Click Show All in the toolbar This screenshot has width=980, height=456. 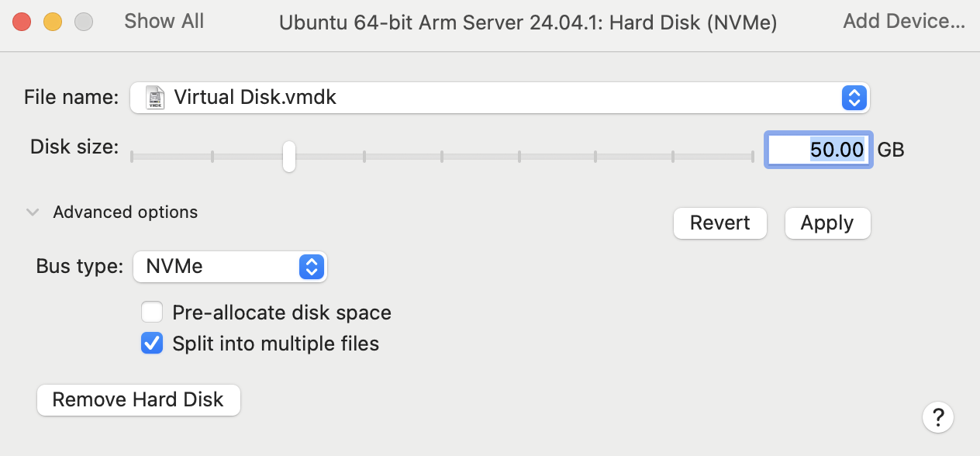[x=164, y=22]
